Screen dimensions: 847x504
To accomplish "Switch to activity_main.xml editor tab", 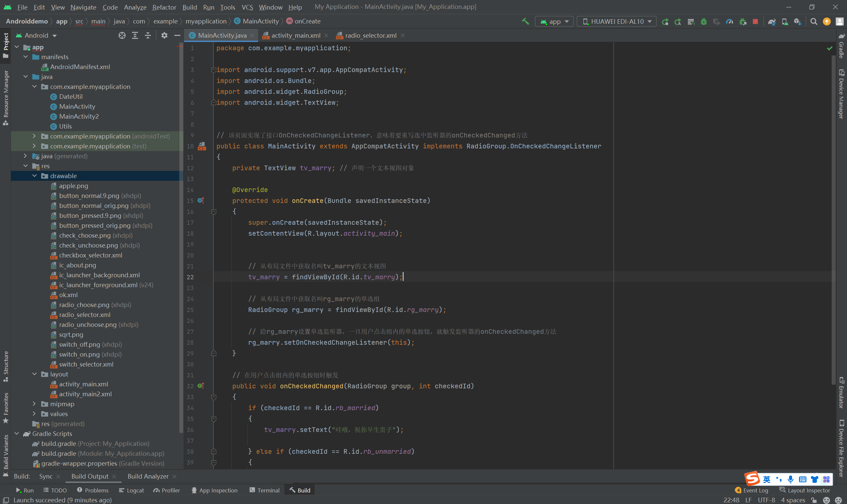I will tap(295, 35).
